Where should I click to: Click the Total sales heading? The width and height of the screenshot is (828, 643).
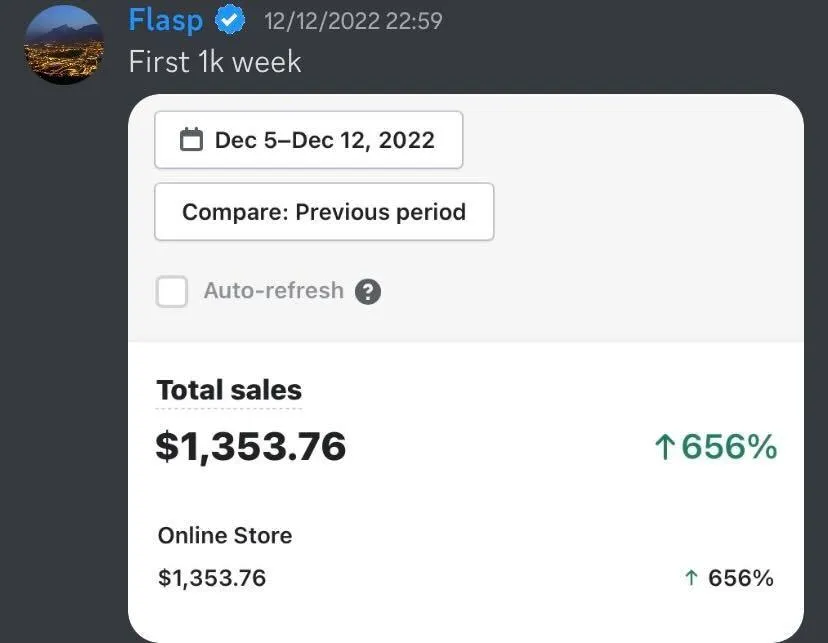(229, 390)
